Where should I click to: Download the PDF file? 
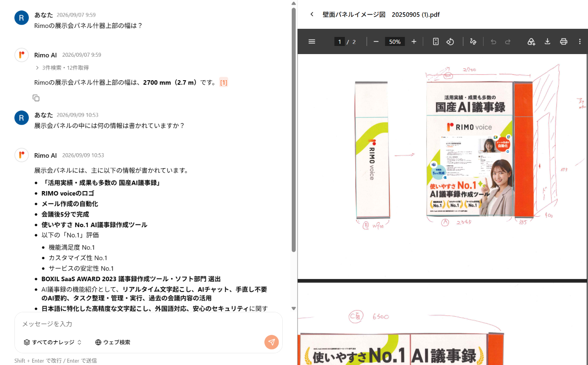pyautogui.click(x=547, y=41)
